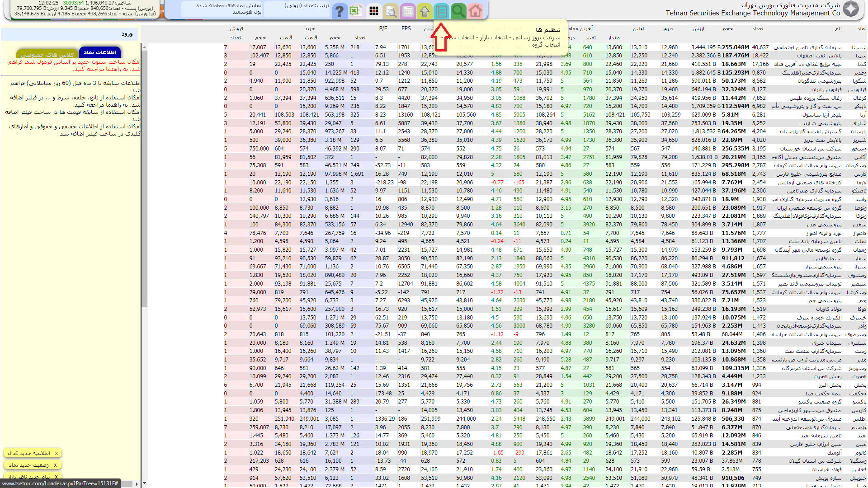Viewport: 868px width, 488px height.
Task: Open the 'ورود' login link
Action: point(127,34)
